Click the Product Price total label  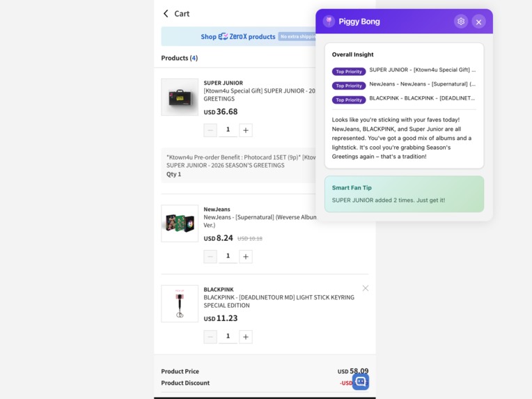point(180,371)
